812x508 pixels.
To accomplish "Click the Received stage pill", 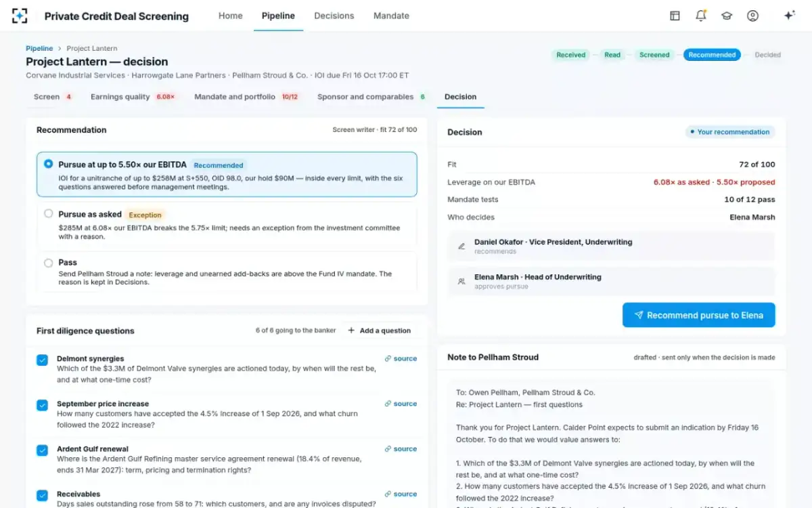I will click(x=570, y=55).
